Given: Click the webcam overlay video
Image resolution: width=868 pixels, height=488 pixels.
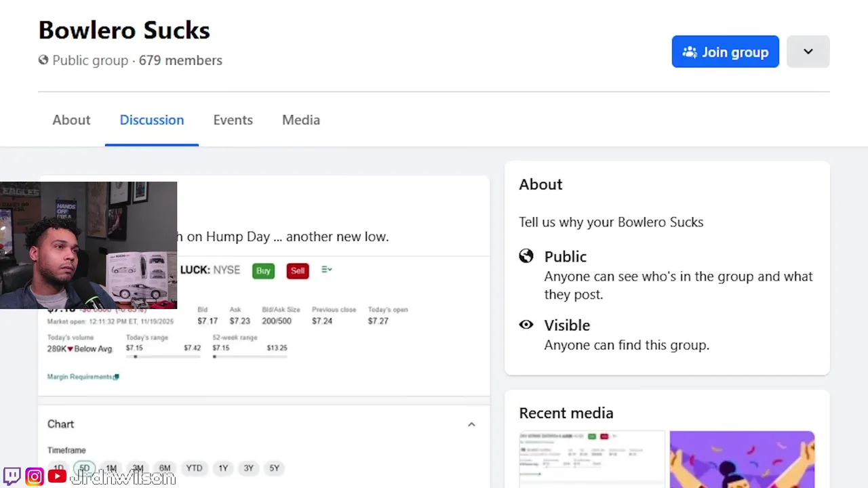Looking at the screenshot, I should coord(88,245).
